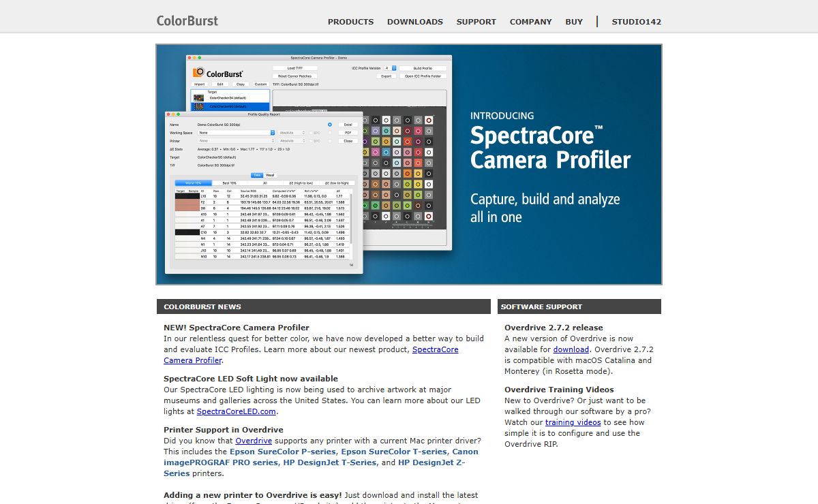Viewport: 818px width, 504px height.
Task: Go to the SUPPORT menu item
Action: 476,22
